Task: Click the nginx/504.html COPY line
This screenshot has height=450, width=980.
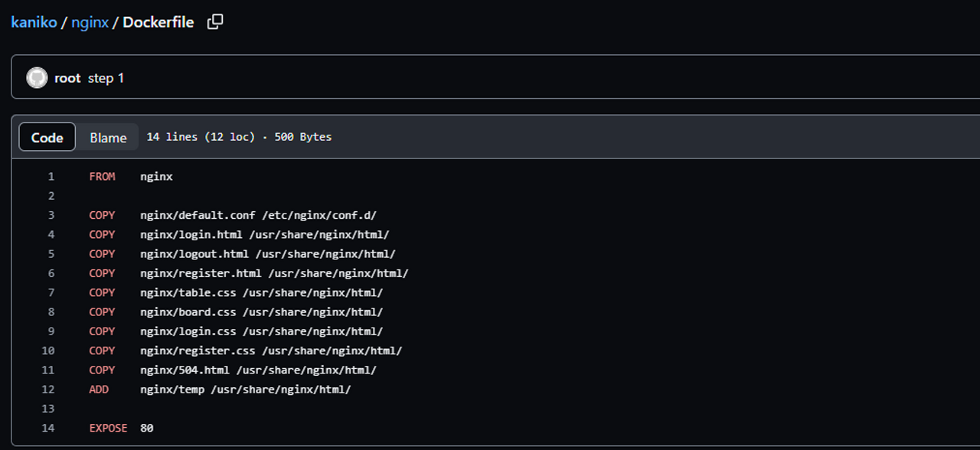Action: 233,370
